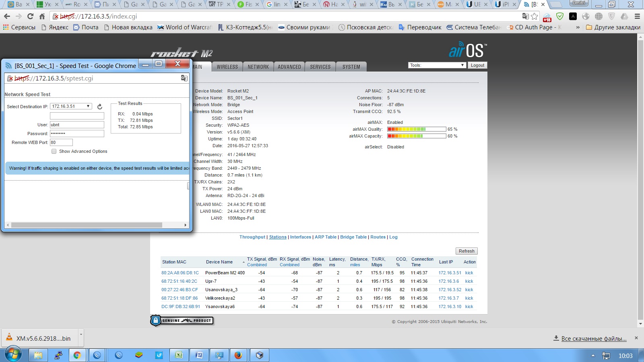Open the VirtualBox cube icon in taskbar

click(260, 355)
